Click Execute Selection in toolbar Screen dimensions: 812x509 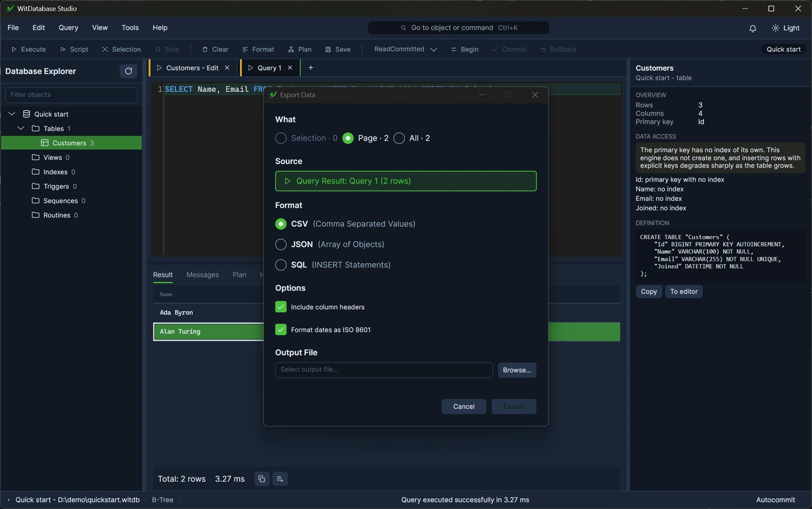click(x=121, y=50)
